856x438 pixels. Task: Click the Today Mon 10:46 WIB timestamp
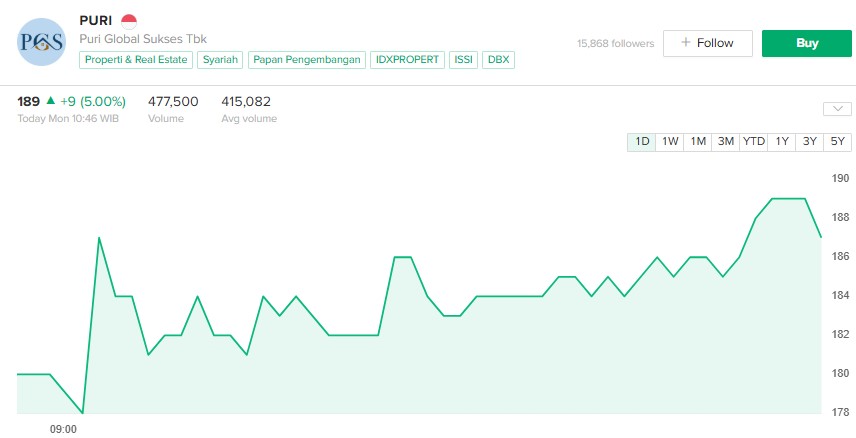68,119
